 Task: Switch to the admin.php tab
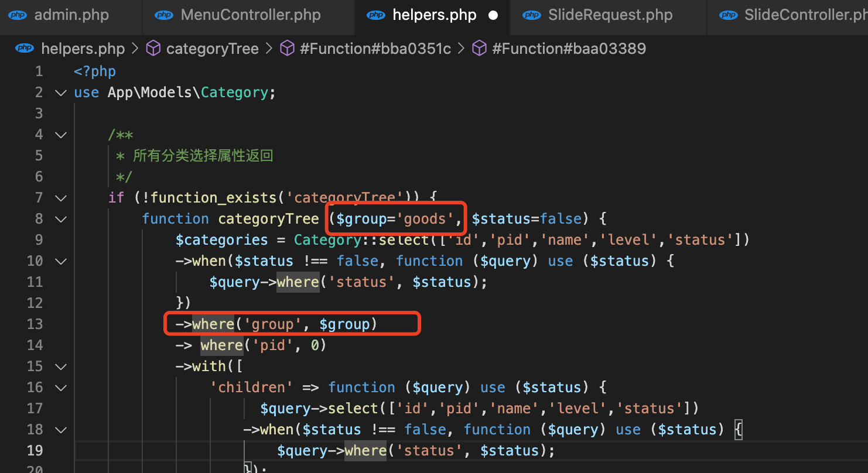[71, 15]
